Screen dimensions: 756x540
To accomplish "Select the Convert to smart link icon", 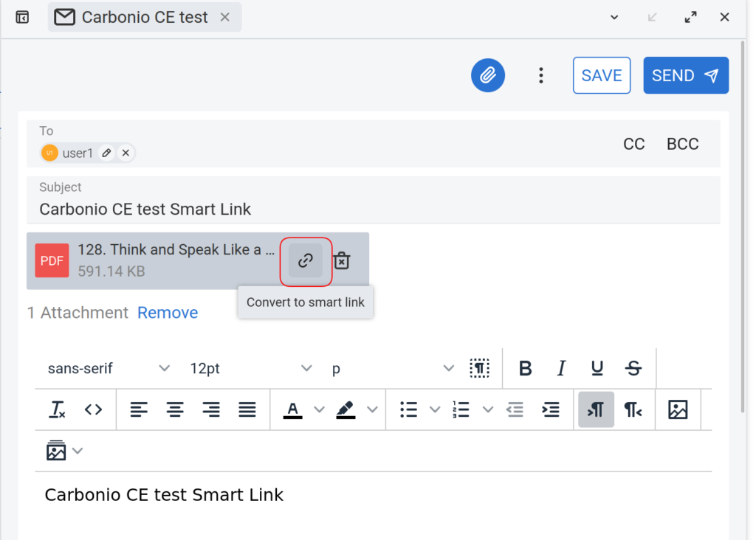I will (305, 260).
